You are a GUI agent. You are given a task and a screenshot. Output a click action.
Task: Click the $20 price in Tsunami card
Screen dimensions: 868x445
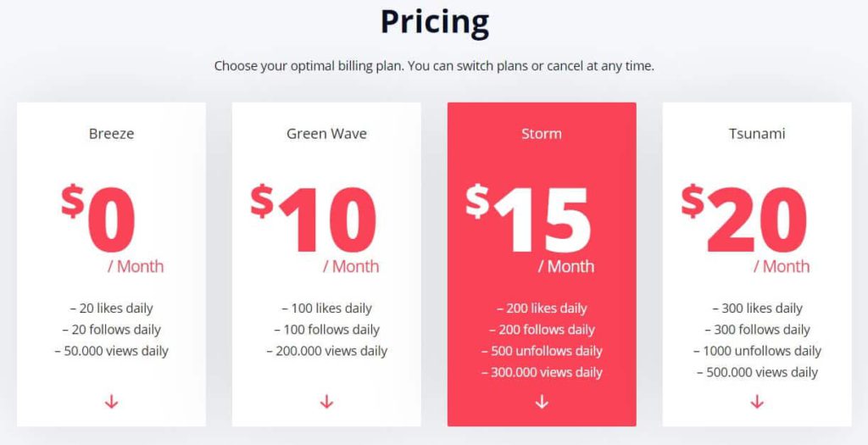[x=744, y=219]
